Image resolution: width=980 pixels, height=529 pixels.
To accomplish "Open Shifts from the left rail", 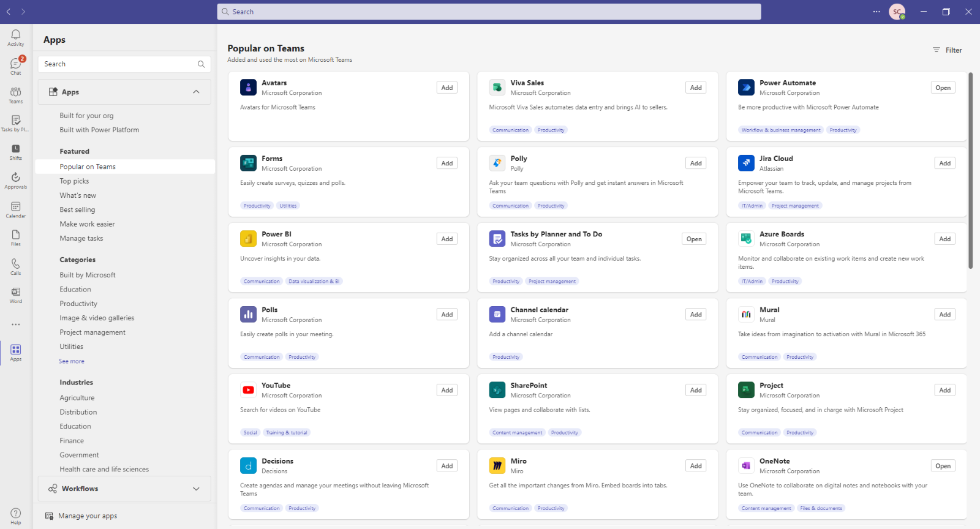I will pos(16,152).
